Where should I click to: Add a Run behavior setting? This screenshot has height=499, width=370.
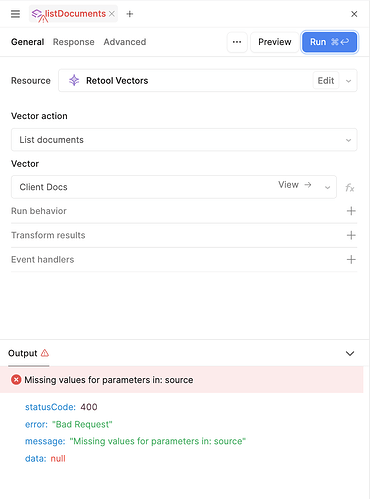click(351, 211)
